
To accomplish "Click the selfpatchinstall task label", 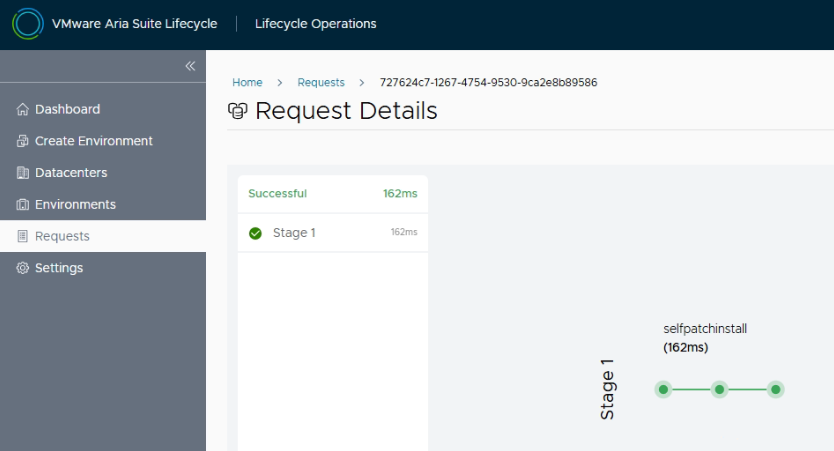I will click(705, 328).
